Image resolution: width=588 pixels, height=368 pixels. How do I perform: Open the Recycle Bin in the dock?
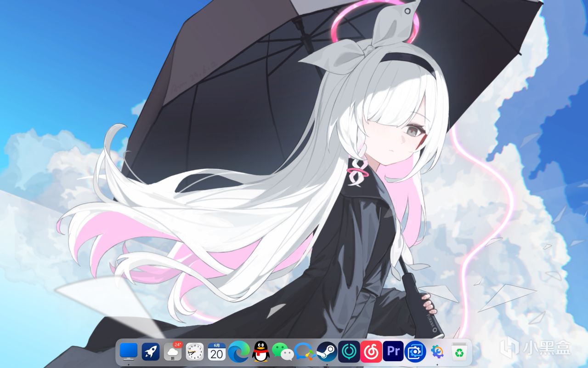[x=459, y=351]
